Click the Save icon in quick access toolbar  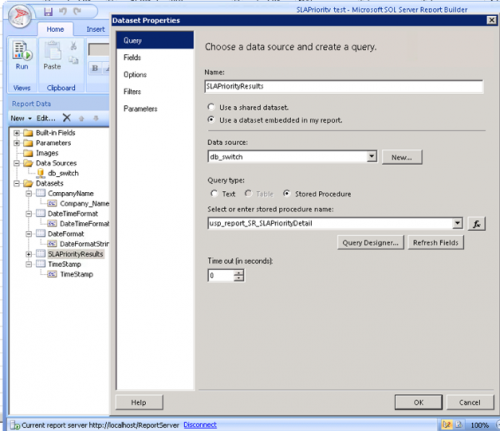[48, 12]
